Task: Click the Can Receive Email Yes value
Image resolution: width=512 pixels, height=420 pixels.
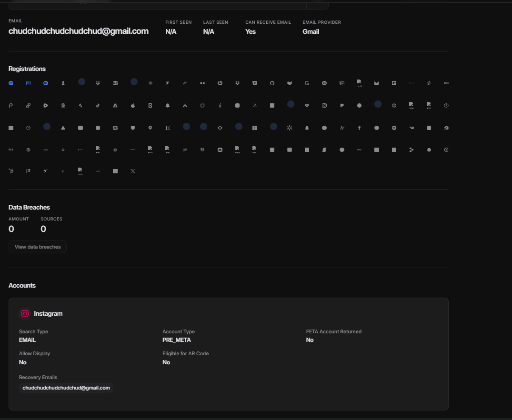Action: pos(251,32)
